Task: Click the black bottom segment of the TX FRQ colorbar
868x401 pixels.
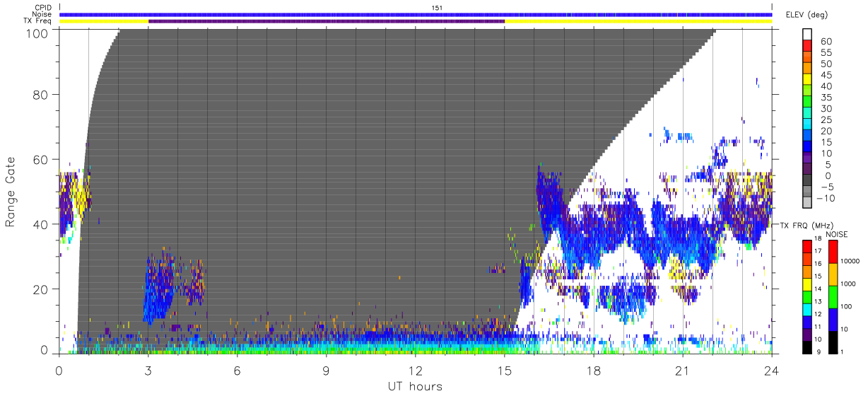Action: click(809, 347)
